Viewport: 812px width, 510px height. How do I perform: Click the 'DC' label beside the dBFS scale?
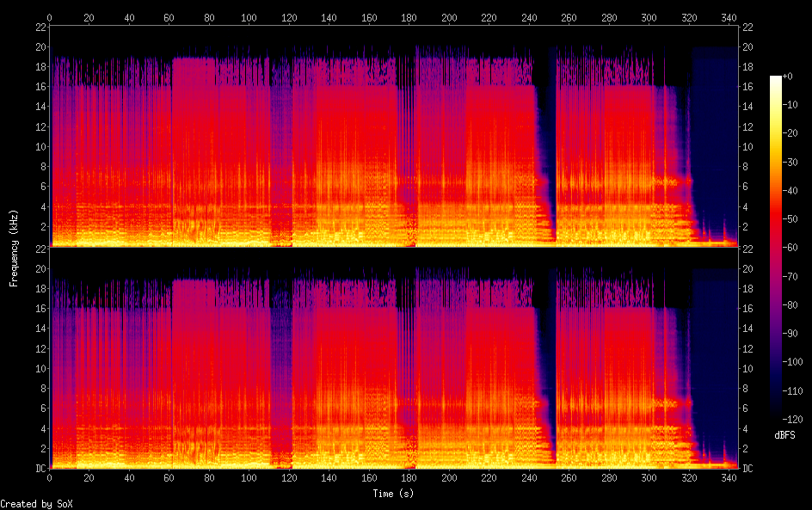click(747, 469)
